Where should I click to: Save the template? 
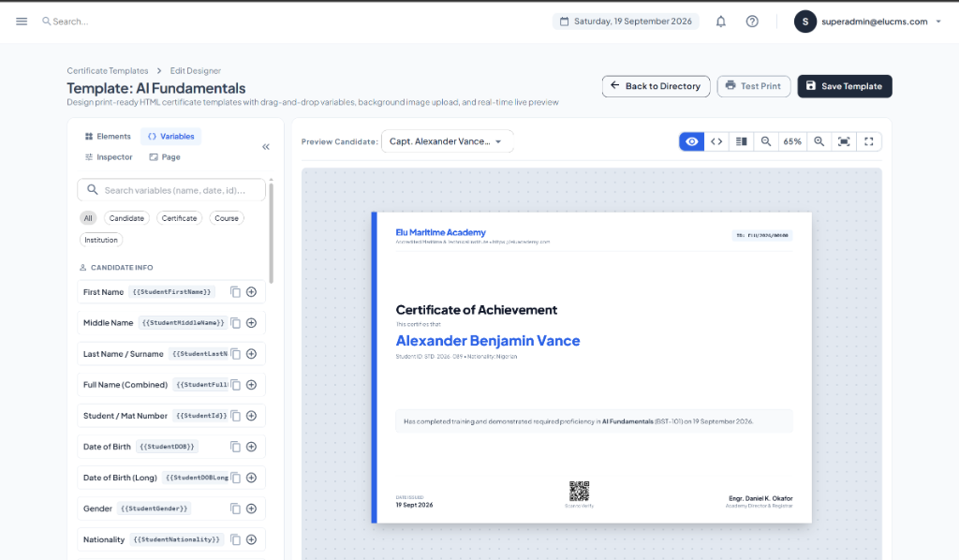[845, 86]
